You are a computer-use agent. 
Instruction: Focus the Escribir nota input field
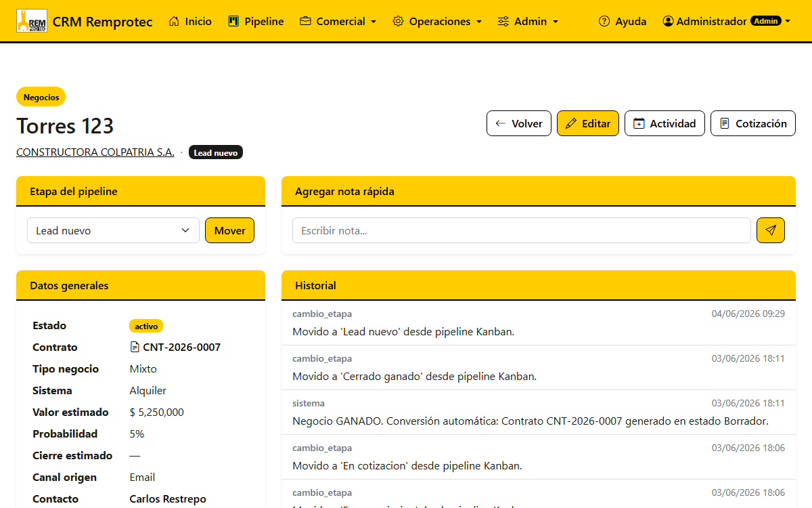pyautogui.click(x=522, y=230)
